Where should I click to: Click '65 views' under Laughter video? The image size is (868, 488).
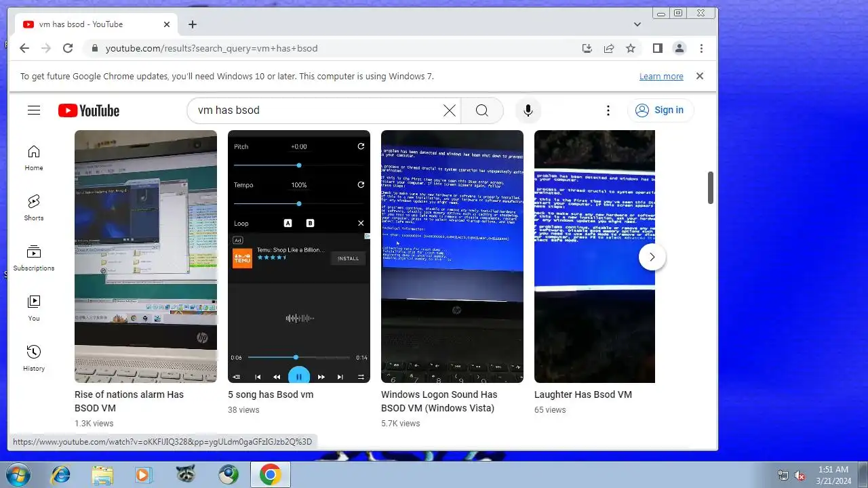point(550,410)
